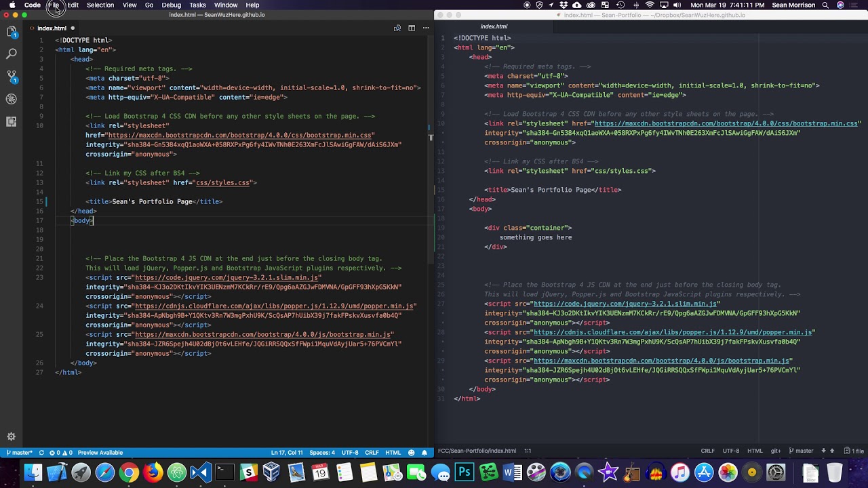Follow the bootstrap.min.css link in VS Code
The width and height of the screenshot is (868, 488).
241,135
